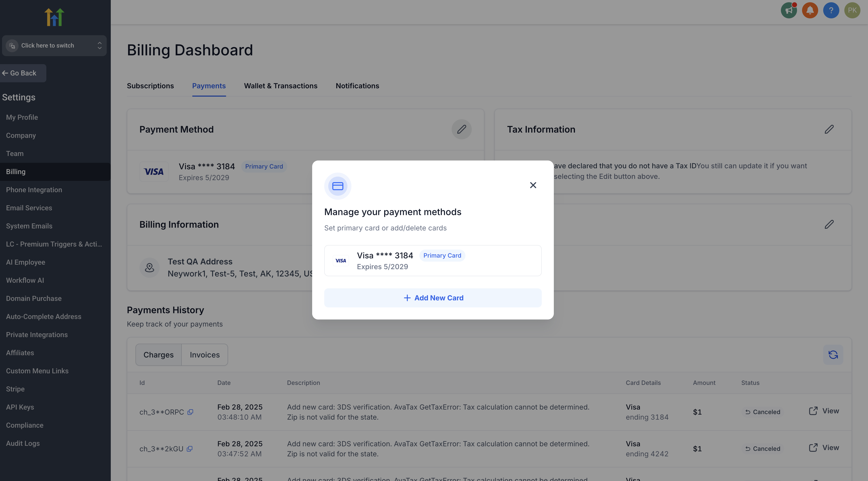Select the Charges toggle in payments history
Image resolution: width=868 pixels, height=481 pixels.
tap(158, 355)
